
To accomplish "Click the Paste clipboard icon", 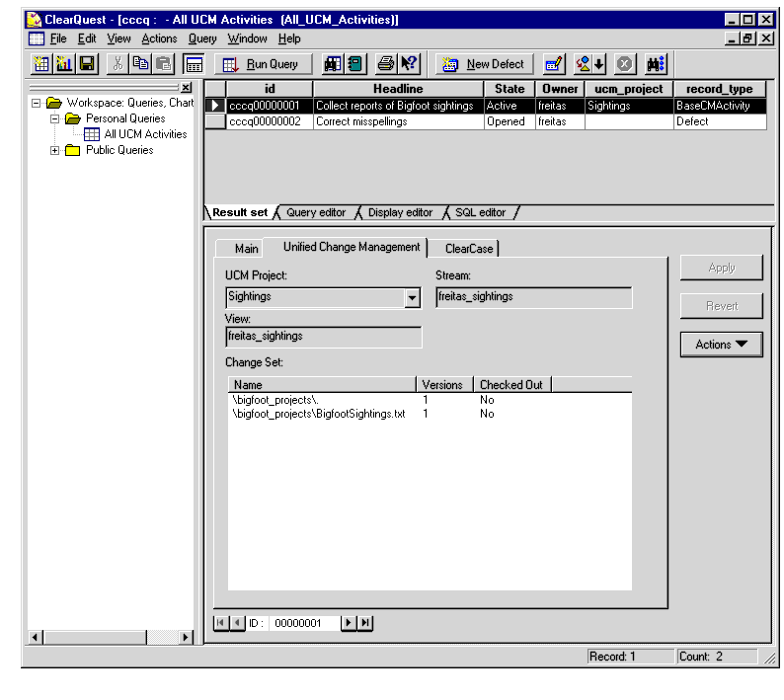I will click(x=164, y=64).
